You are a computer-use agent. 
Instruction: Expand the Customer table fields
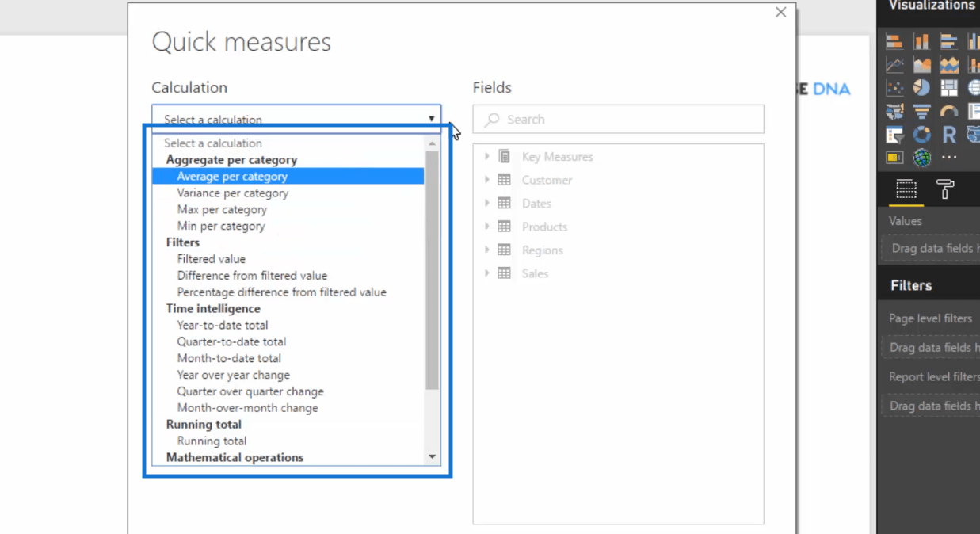point(486,180)
